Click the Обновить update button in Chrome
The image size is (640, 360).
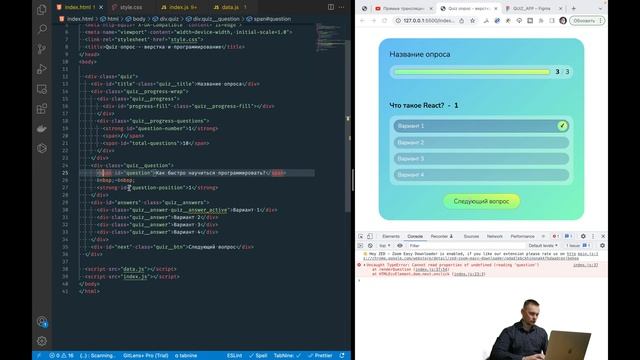(x=587, y=20)
